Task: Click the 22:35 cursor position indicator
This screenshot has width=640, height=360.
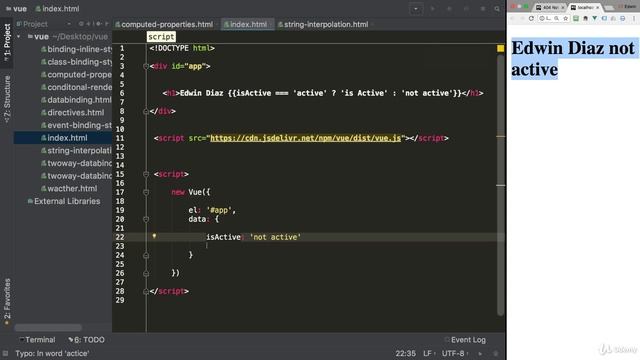Action: coord(405,353)
